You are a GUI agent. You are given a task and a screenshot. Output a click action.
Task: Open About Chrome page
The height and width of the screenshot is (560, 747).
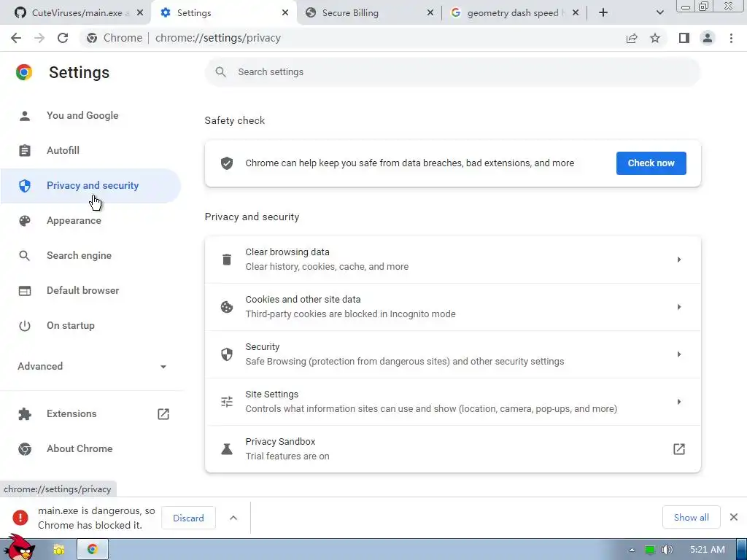pyautogui.click(x=90, y=449)
